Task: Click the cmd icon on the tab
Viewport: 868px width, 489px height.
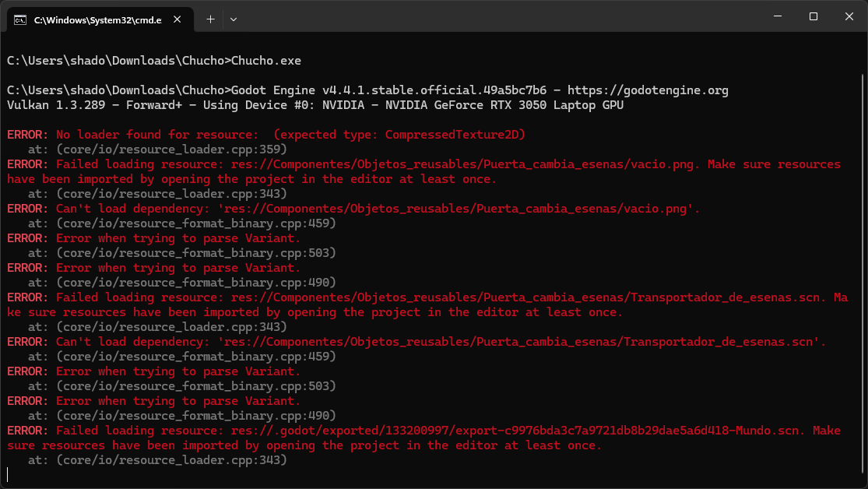Action: [x=21, y=19]
